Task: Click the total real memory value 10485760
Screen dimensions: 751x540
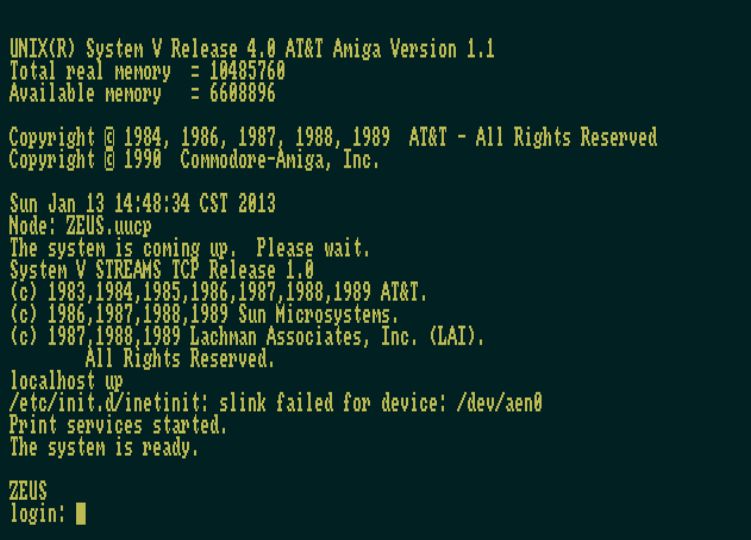Action: [247, 72]
